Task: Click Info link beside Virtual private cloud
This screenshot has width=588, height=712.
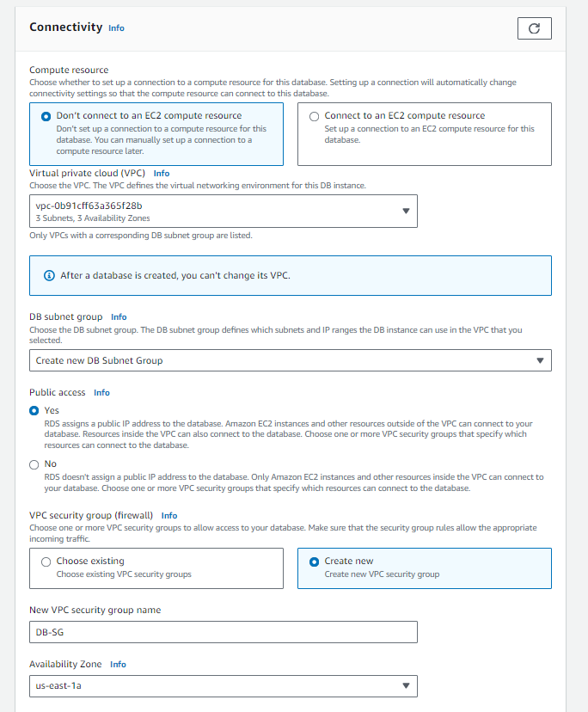Action: pos(161,173)
